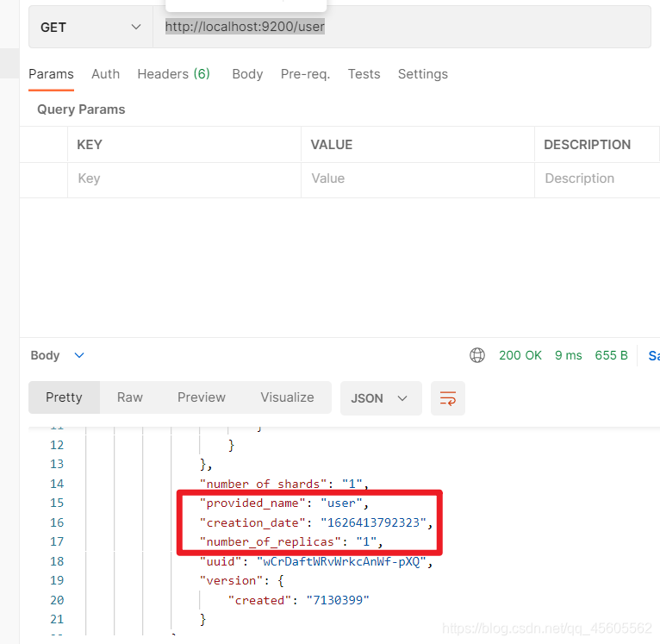Select the Pretty view
The height and width of the screenshot is (644, 660).
64,397
